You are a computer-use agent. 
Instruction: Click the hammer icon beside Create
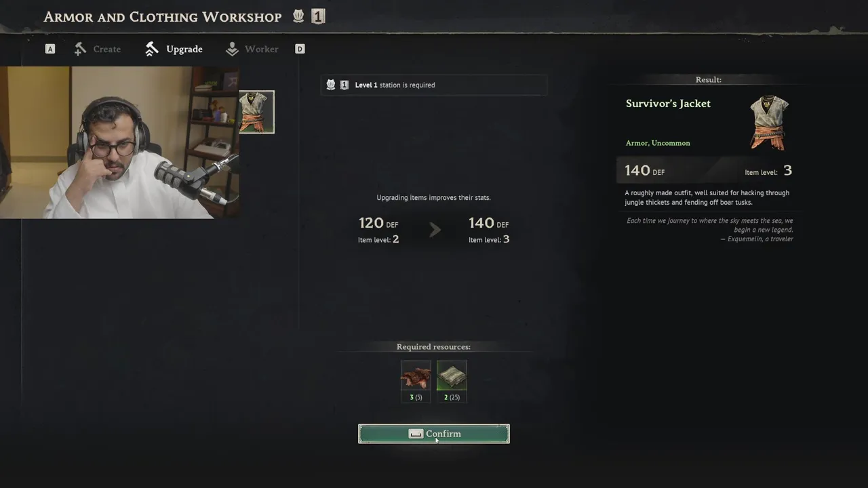click(x=80, y=49)
